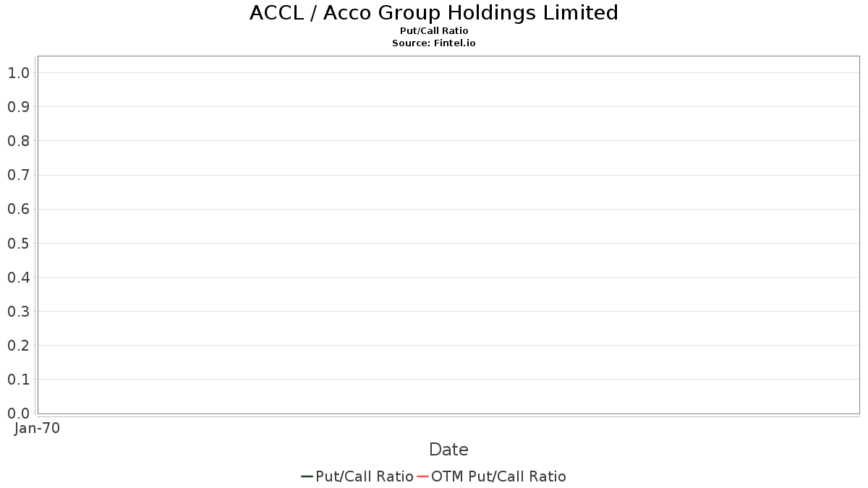868x488 pixels.
Task: Click the Put/Call Ratio subtitle under the title
Action: tap(434, 31)
